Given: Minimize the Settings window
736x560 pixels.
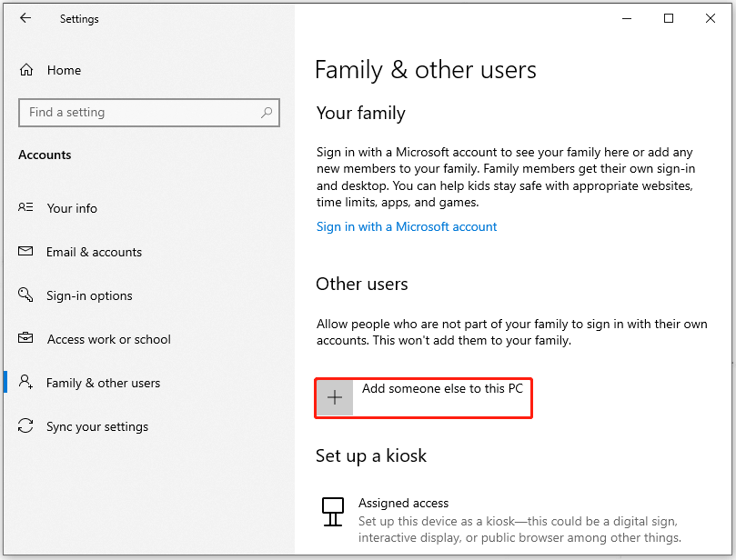Looking at the screenshot, I should coord(627,19).
